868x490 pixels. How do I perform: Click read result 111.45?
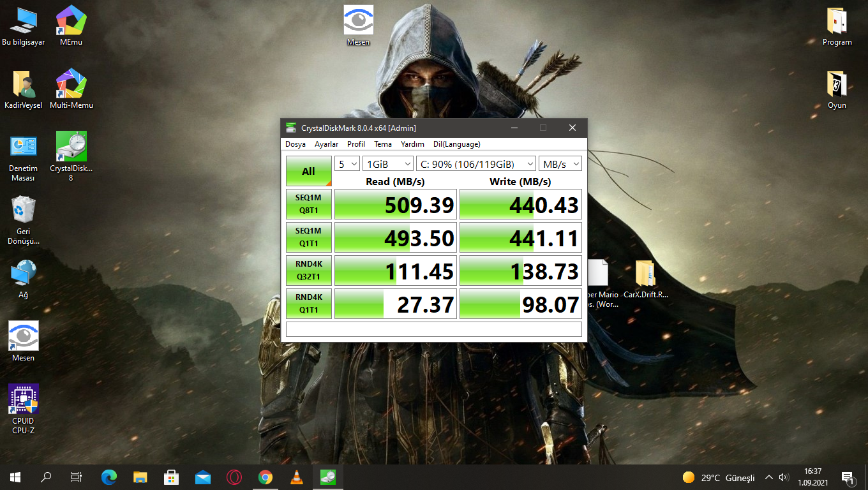pyautogui.click(x=396, y=271)
